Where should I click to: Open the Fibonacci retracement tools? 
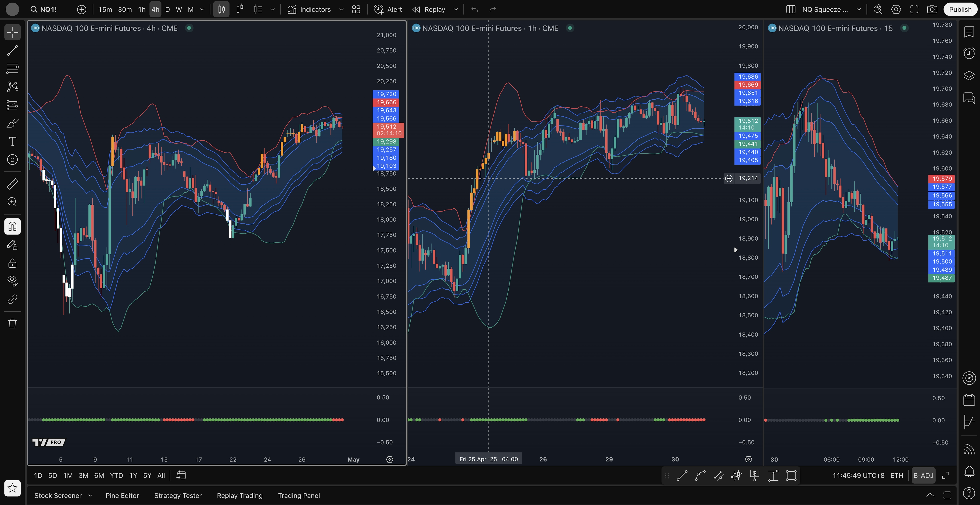pyautogui.click(x=12, y=68)
